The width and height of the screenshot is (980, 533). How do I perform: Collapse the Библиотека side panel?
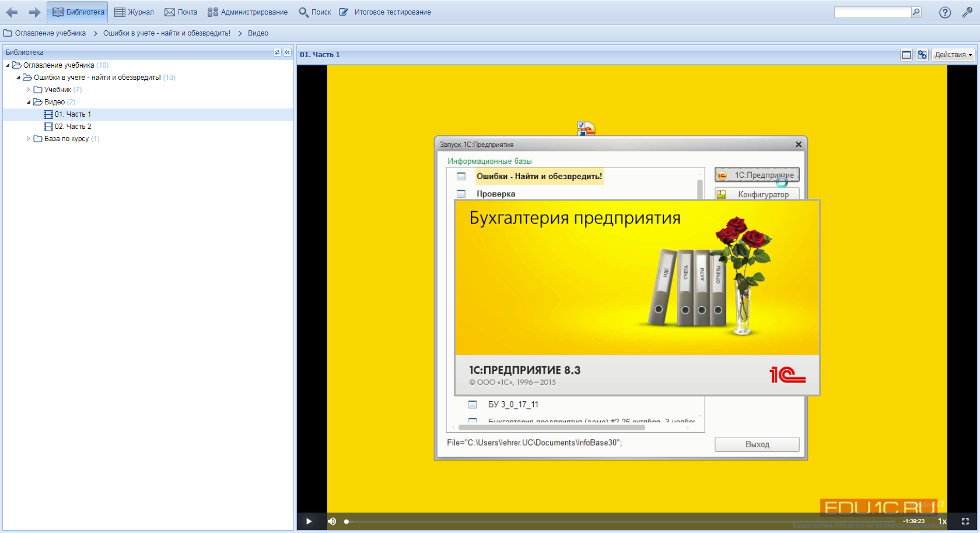(x=287, y=52)
